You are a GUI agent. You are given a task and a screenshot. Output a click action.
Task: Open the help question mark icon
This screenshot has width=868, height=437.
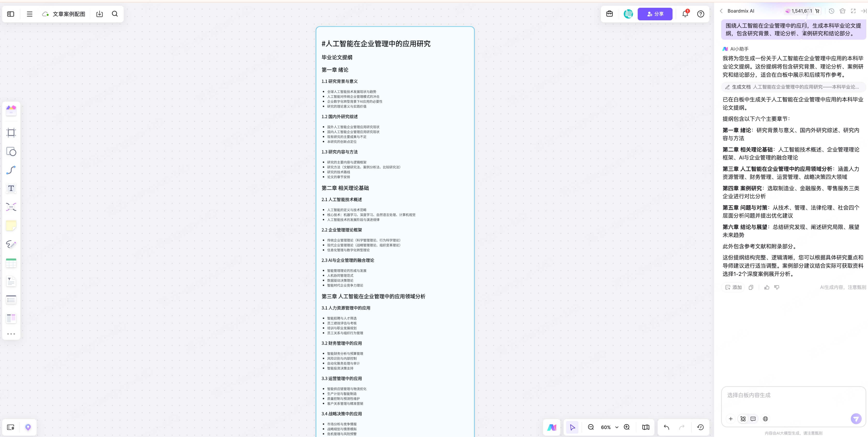click(701, 14)
